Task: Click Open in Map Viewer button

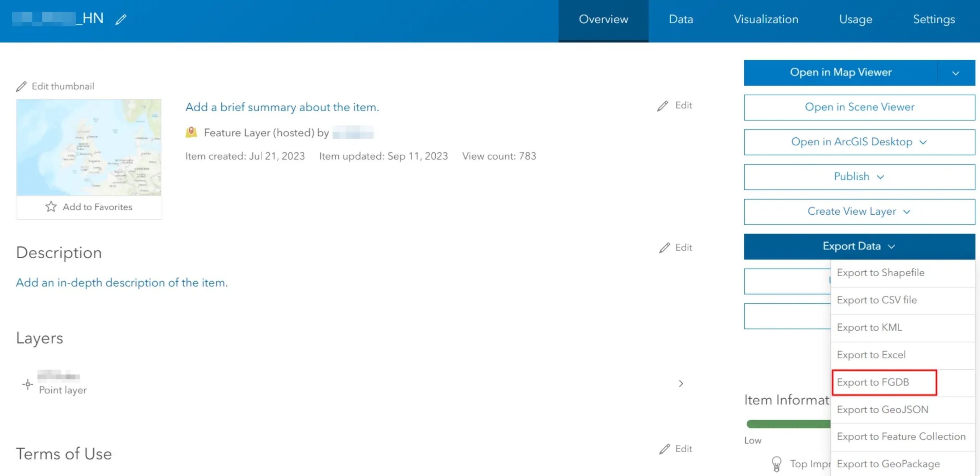Action: click(841, 73)
